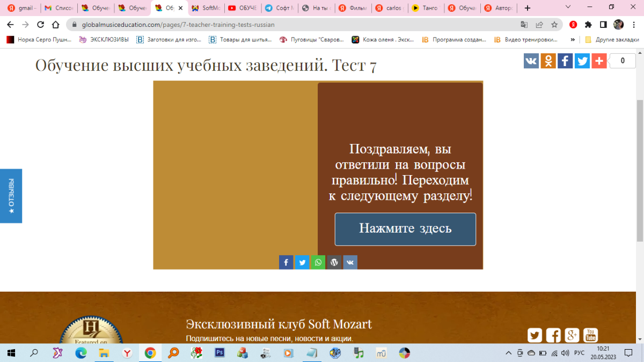Switch input language РУС in tray
The height and width of the screenshot is (362, 644).
(x=579, y=353)
